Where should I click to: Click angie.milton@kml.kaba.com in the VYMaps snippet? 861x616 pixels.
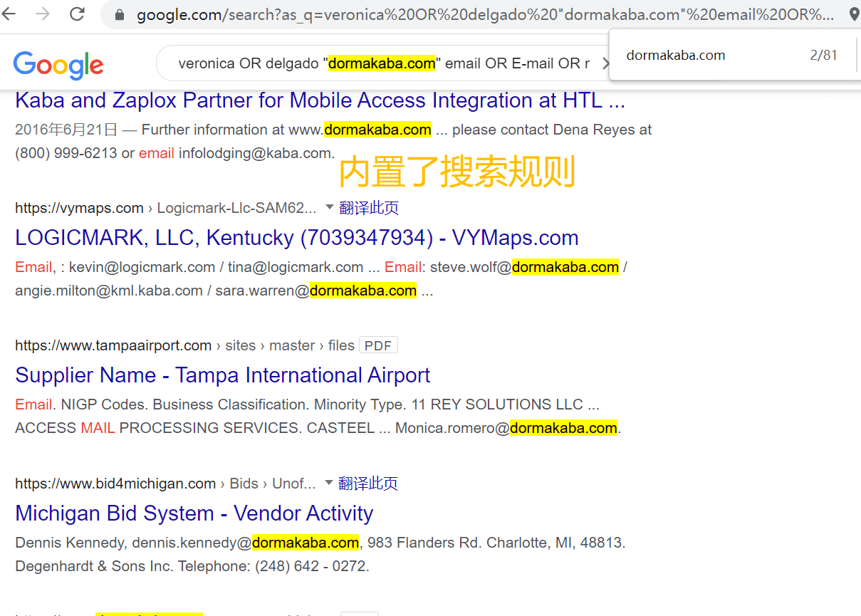(109, 291)
